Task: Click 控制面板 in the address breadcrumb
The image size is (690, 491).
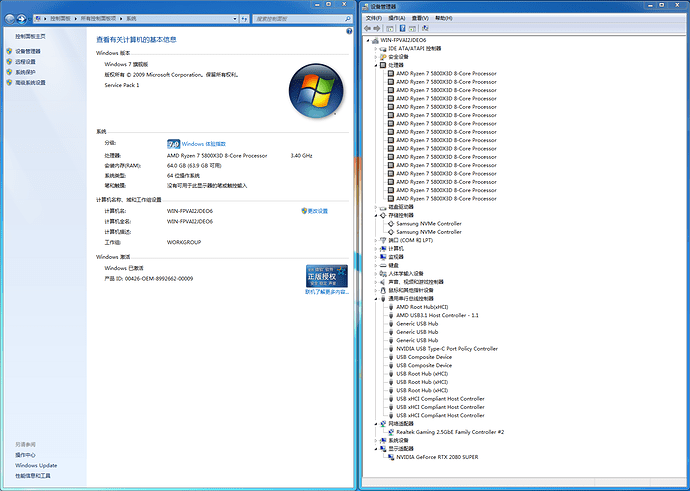Action: coord(60,19)
